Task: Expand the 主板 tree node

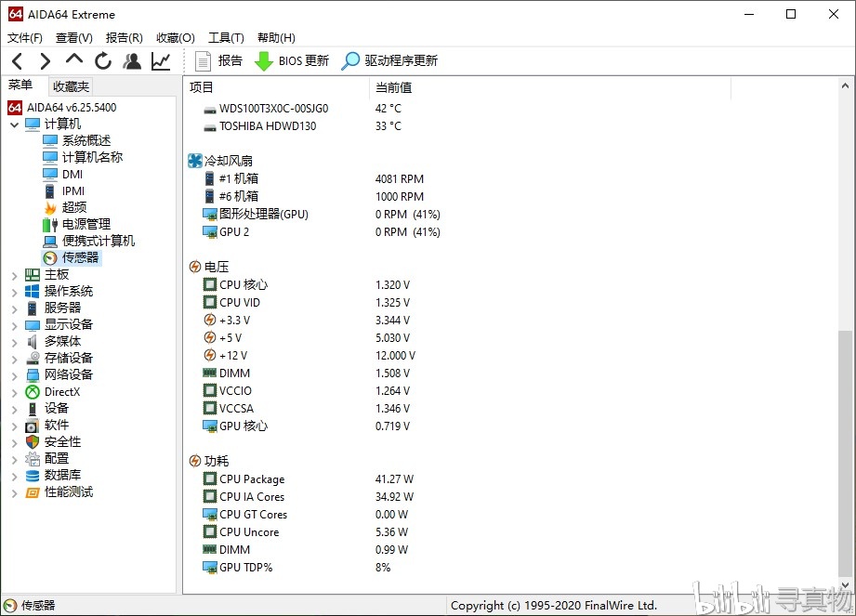Action: [14, 276]
